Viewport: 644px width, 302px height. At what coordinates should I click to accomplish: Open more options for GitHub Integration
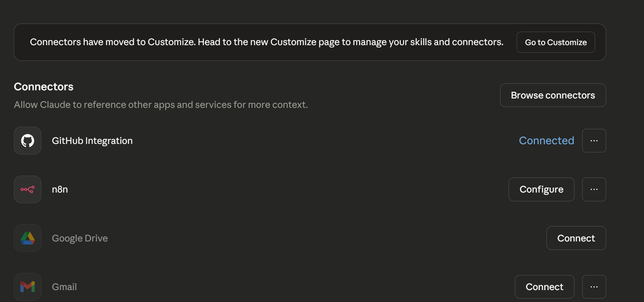pyautogui.click(x=594, y=141)
